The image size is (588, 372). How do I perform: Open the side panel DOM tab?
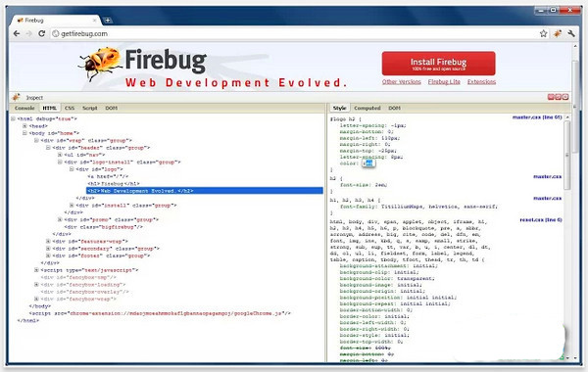[x=395, y=108]
